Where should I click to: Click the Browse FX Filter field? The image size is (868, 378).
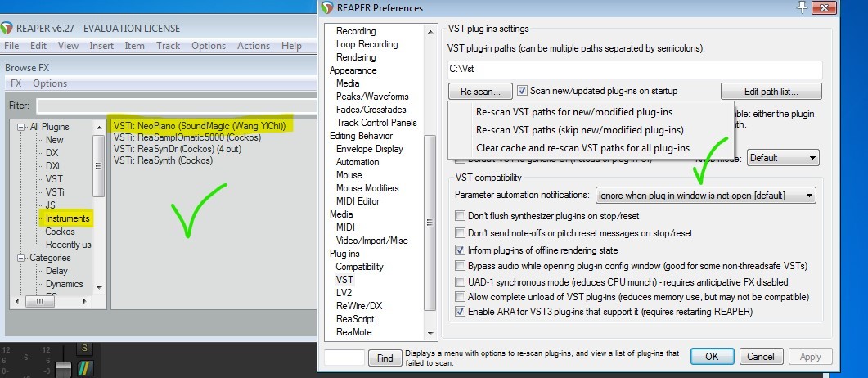coord(176,106)
